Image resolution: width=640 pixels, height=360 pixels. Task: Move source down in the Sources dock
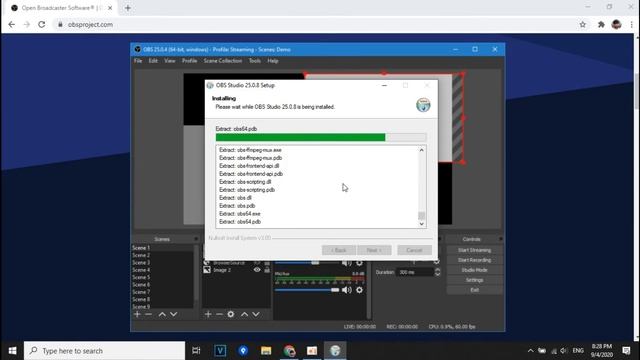point(256,314)
